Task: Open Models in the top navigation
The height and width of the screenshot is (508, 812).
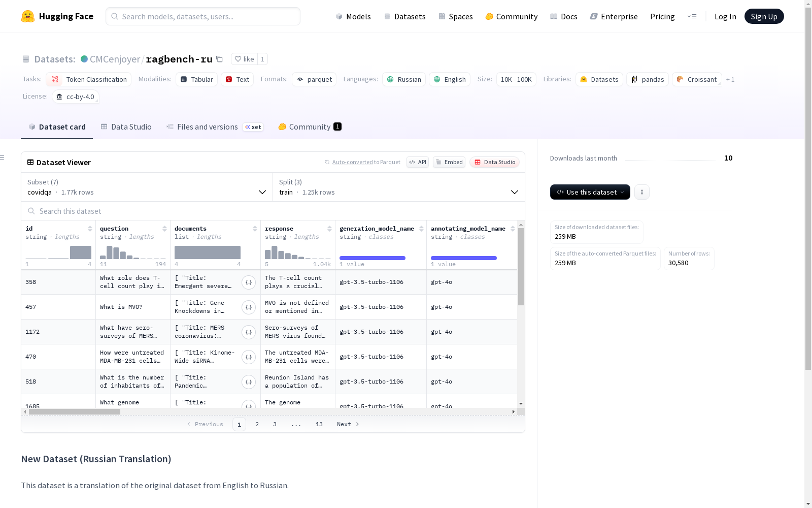Action: coord(353,17)
